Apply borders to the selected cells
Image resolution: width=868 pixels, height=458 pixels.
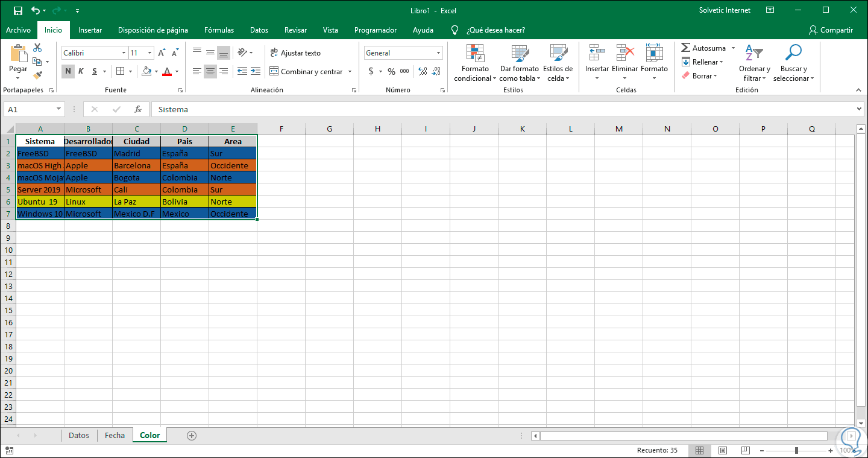120,71
